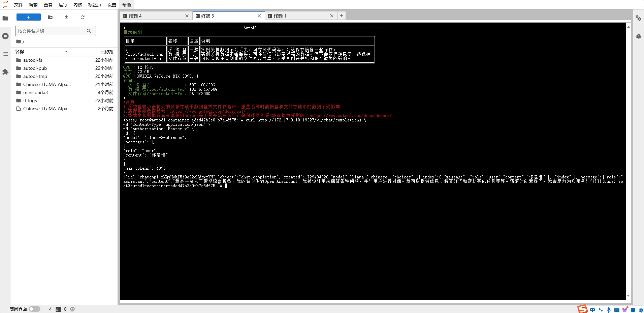Click the upload files icon

(x=66, y=17)
